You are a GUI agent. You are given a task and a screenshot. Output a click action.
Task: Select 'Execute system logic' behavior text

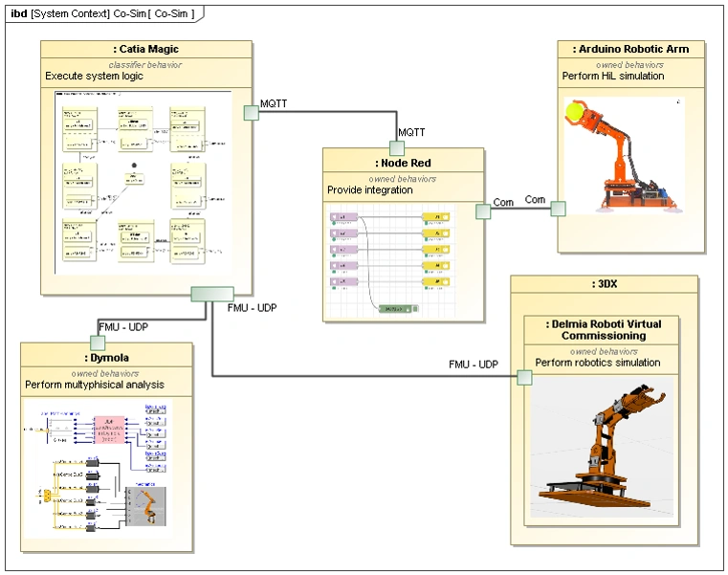coord(95,76)
